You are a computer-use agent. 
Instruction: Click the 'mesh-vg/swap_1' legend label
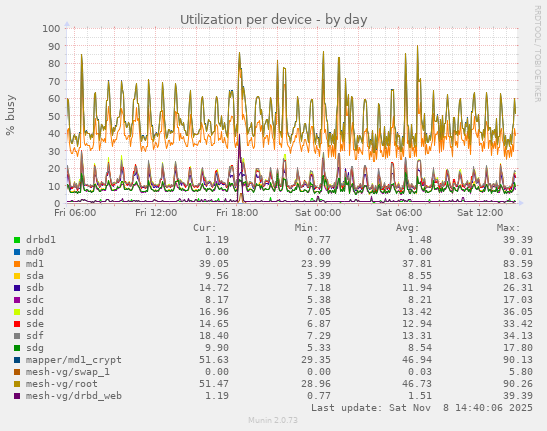click(68, 372)
